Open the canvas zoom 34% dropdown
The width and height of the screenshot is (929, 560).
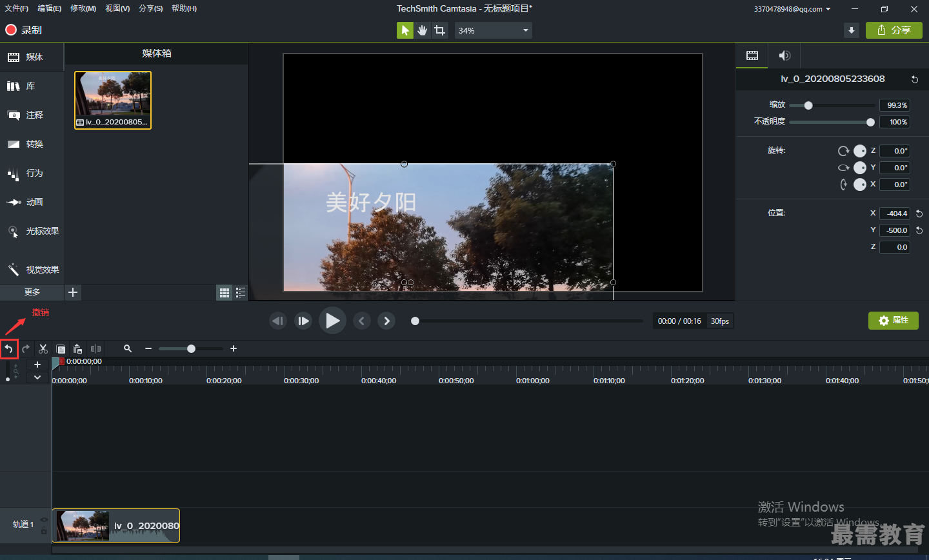[494, 30]
